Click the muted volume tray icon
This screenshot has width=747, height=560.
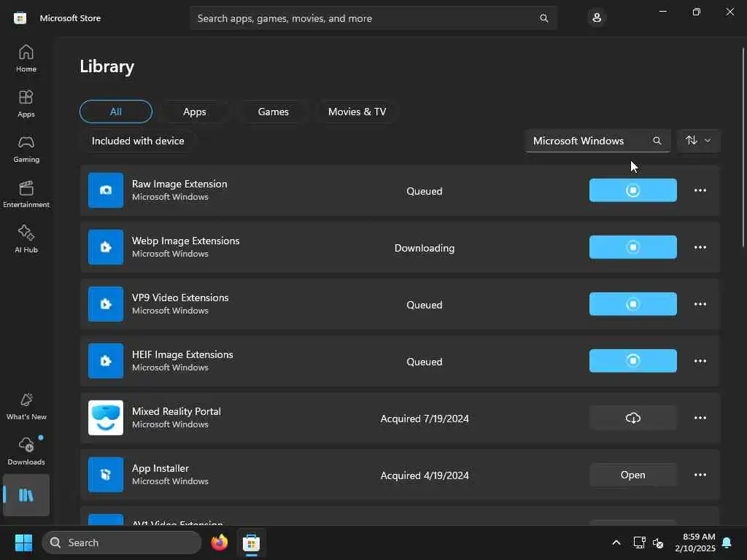pyautogui.click(x=658, y=542)
